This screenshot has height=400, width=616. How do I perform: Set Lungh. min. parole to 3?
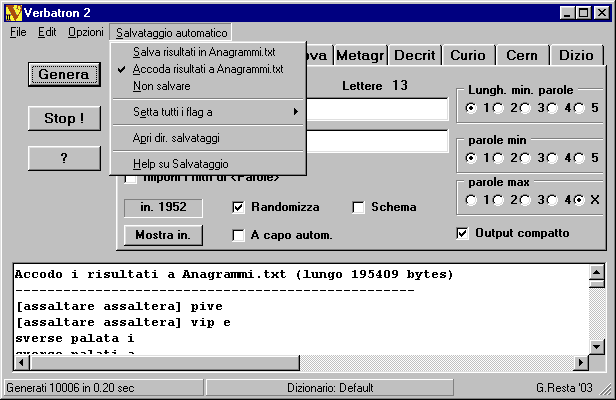pos(525,108)
